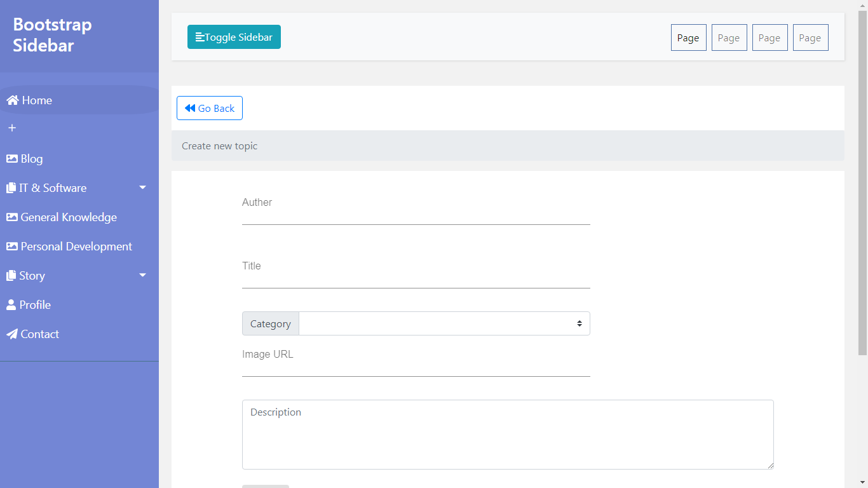868x488 pixels.
Task: Toggle the sidebar with Toggle Sidebar button
Action: (234, 37)
